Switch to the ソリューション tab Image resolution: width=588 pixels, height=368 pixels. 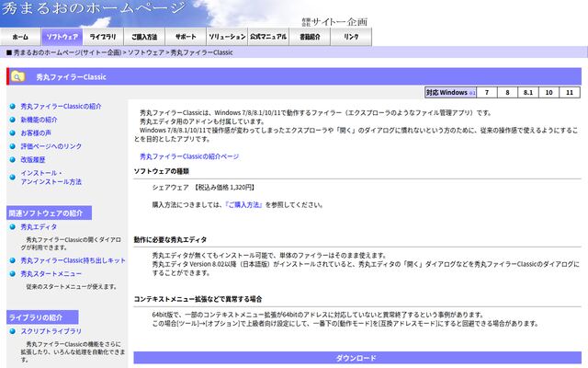(227, 37)
